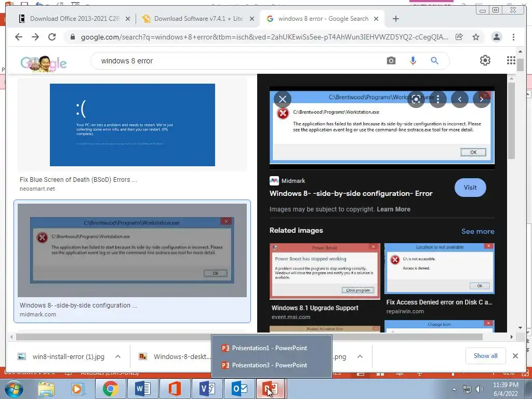
Task: Open the Windows-8-deskt... download item
Action: tap(175, 356)
